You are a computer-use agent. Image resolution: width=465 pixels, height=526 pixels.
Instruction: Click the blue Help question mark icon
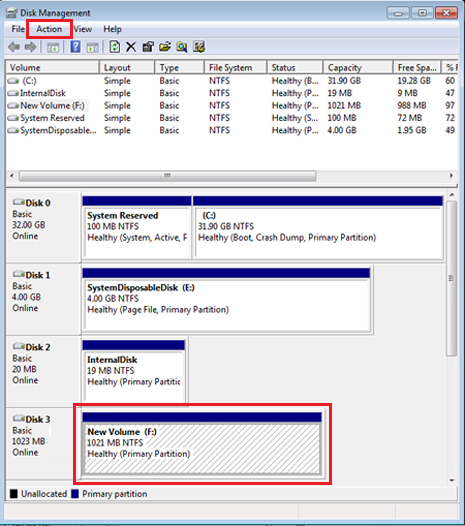click(x=75, y=47)
